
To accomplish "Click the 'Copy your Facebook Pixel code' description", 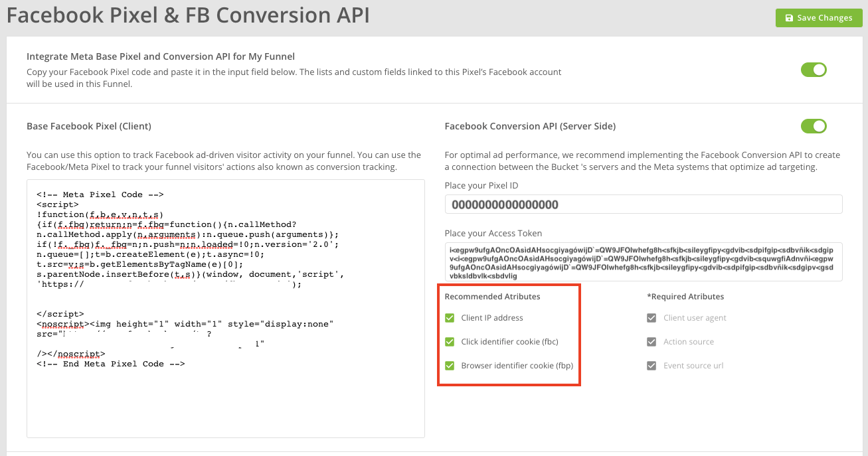I will point(294,78).
